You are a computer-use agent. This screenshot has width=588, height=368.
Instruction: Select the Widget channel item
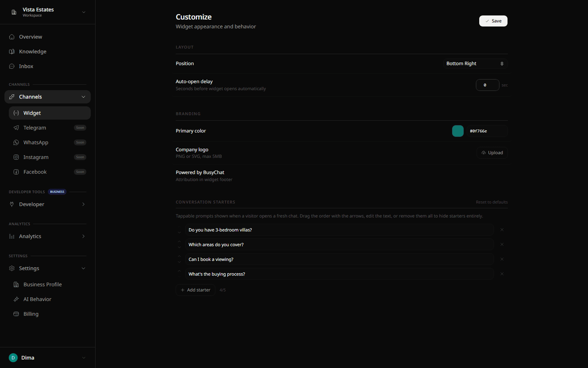[50, 113]
